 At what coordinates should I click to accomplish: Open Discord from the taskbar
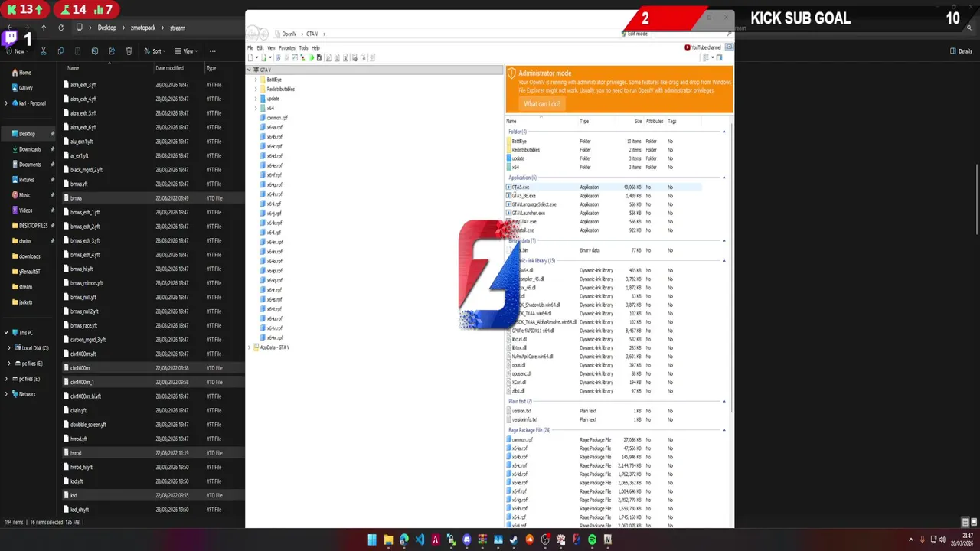pos(467,540)
